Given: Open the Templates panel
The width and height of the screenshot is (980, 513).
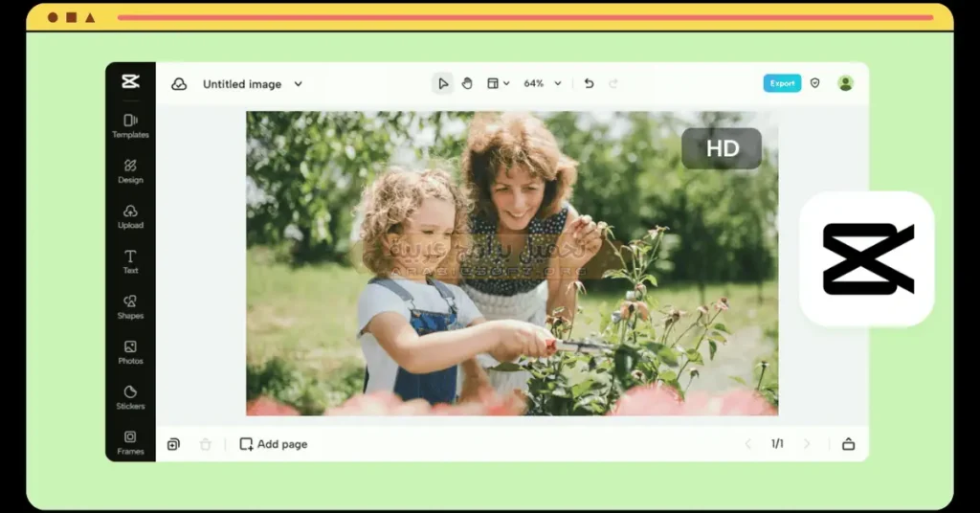Looking at the screenshot, I should point(130,125).
